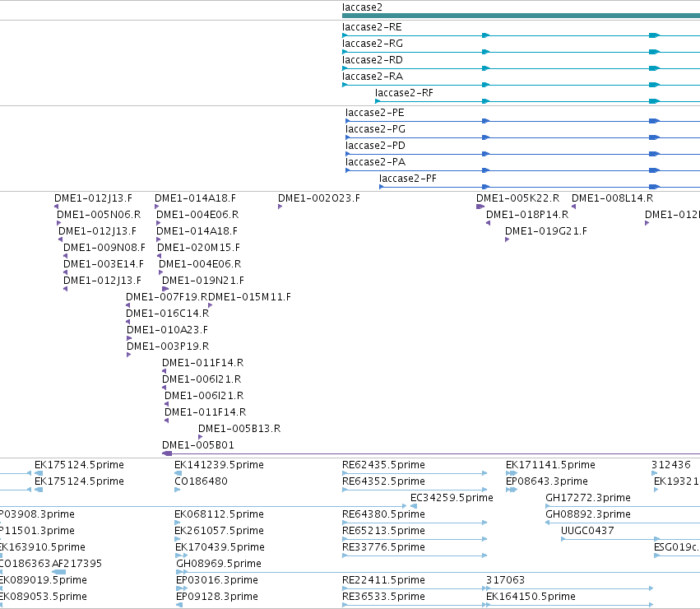Select the DME1-005B01 feature label

(x=197, y=445)
